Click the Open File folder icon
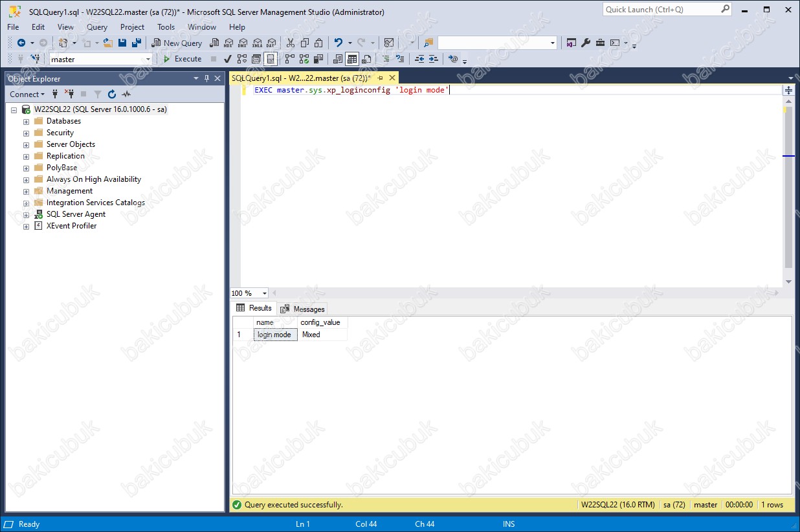Image resolution: width=800 pixels, height=532 pixels. coord(108,43)
